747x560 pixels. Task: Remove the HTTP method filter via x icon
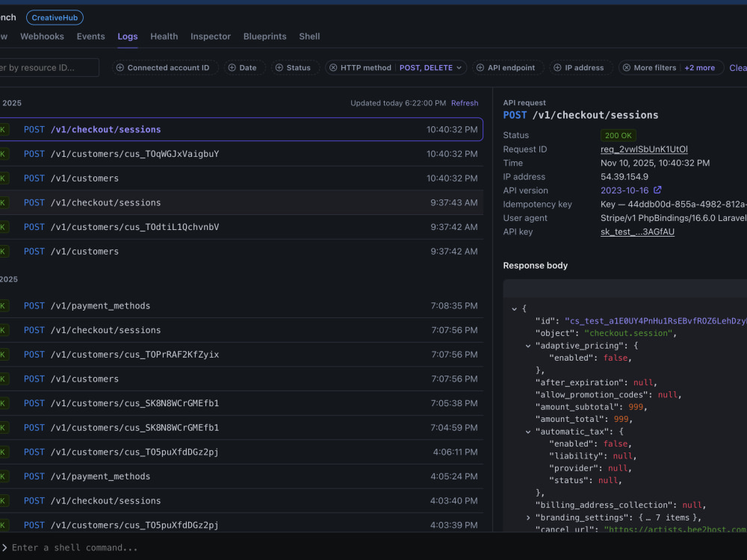333,68
